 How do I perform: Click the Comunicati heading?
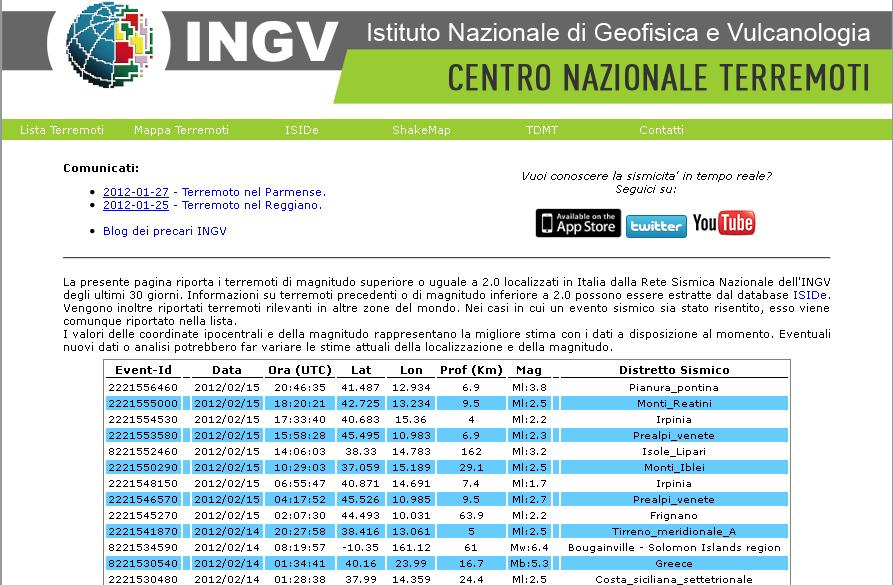pyautogui.click(x=101, y=168)
